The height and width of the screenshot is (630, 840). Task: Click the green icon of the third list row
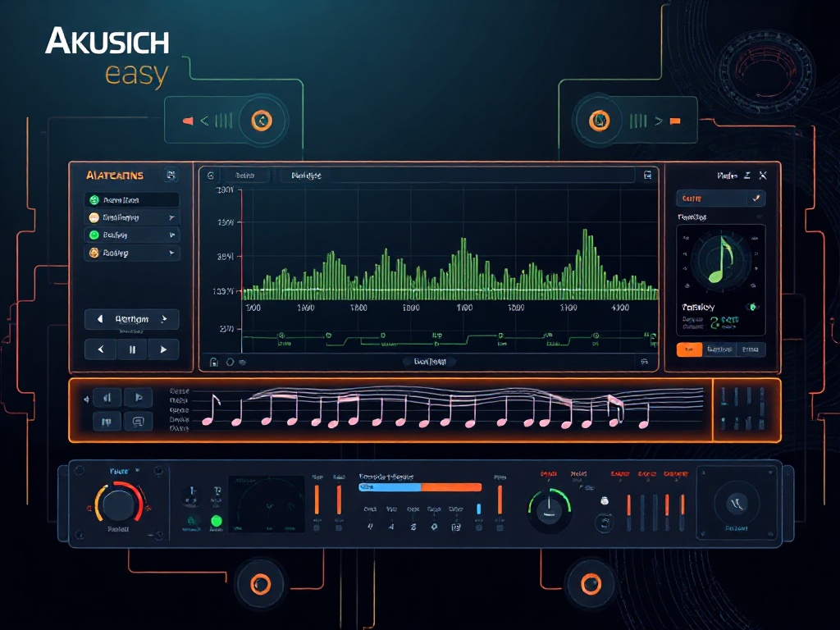tap(94, 235)
